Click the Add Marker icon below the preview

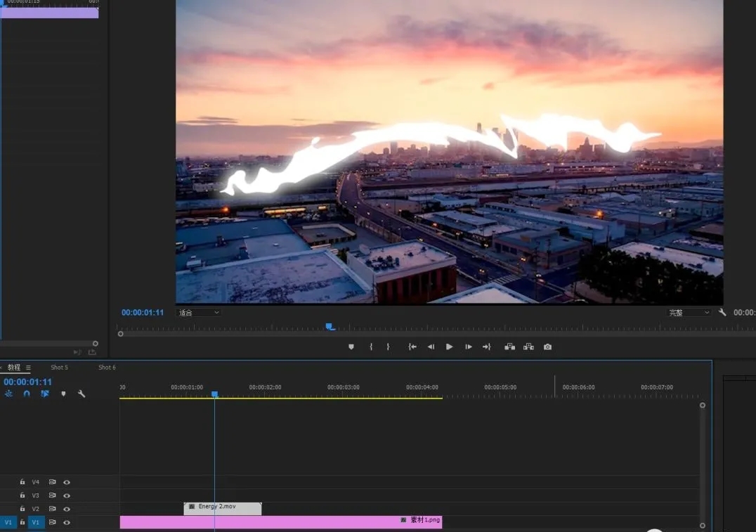[351, 346]
